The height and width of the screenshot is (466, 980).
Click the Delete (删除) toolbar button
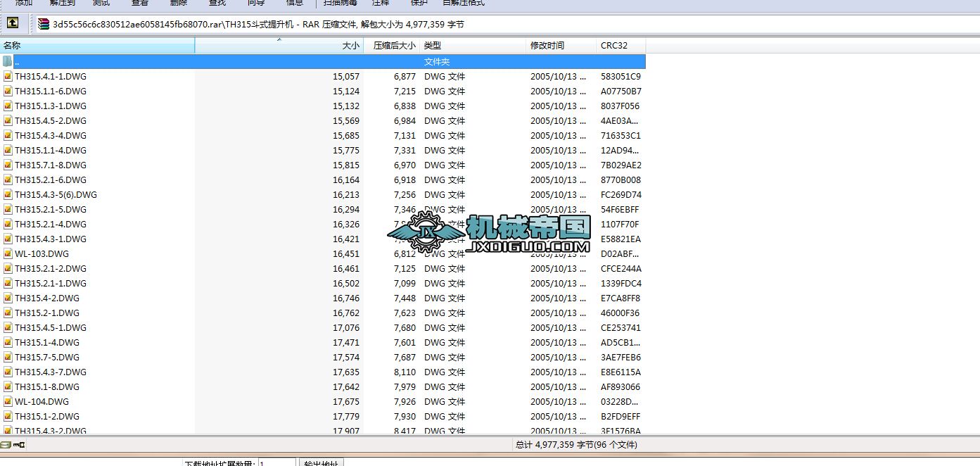[178, 3]
